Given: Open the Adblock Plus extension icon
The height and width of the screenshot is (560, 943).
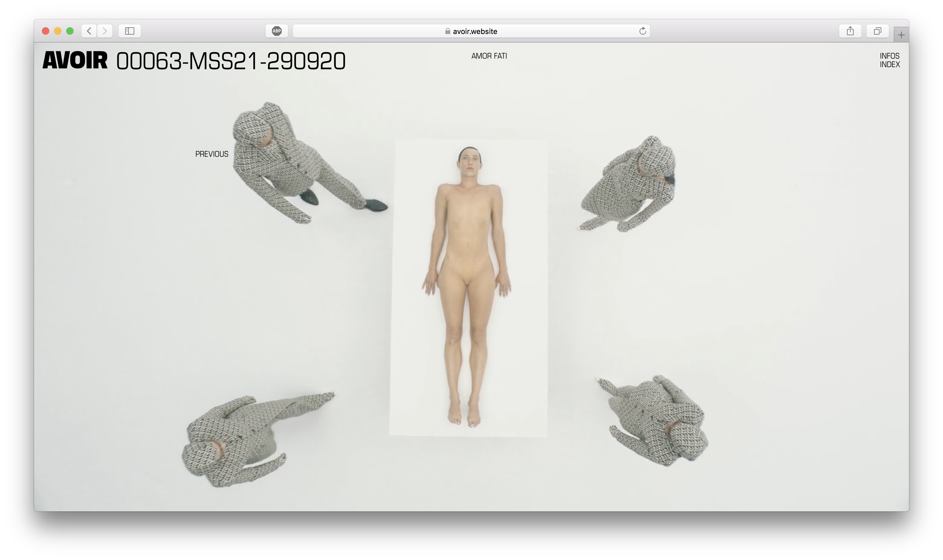Looking at the screenshot, I should (277, 31).
